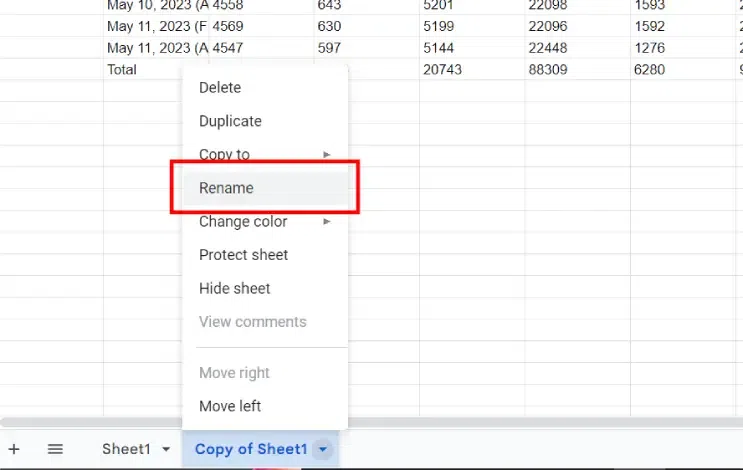Click the cell with value 88309
743x470 pixels.
pos(548,69)
